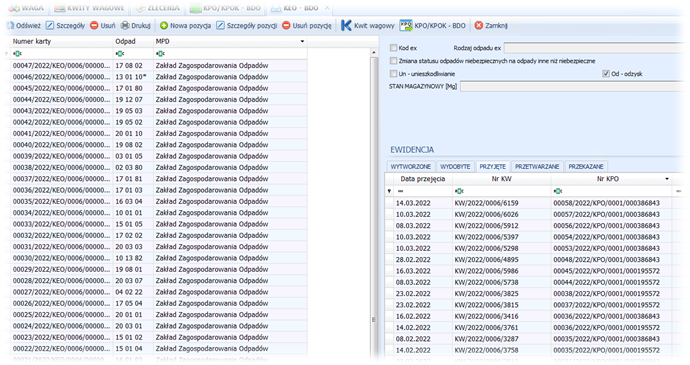The width and height of the screenshot is (690, 365).
Task: Click waste code 04 02 22
Action: pyautogui.click(x=128, y=292)
